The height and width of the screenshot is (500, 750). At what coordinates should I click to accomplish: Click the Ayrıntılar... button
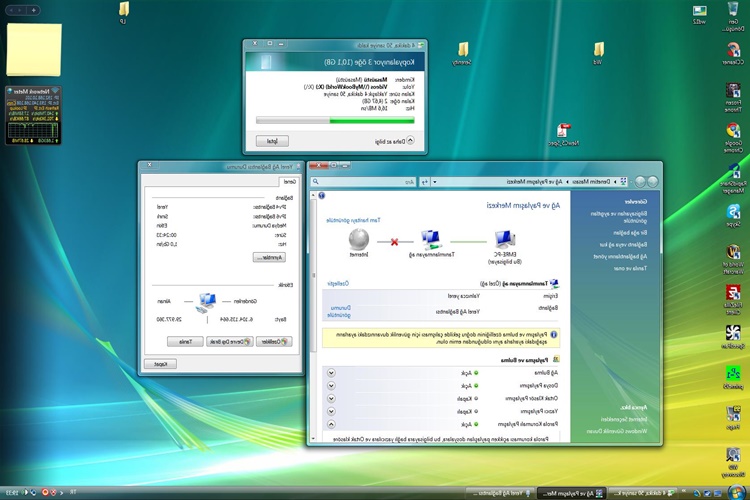click(x=269, y=257)
